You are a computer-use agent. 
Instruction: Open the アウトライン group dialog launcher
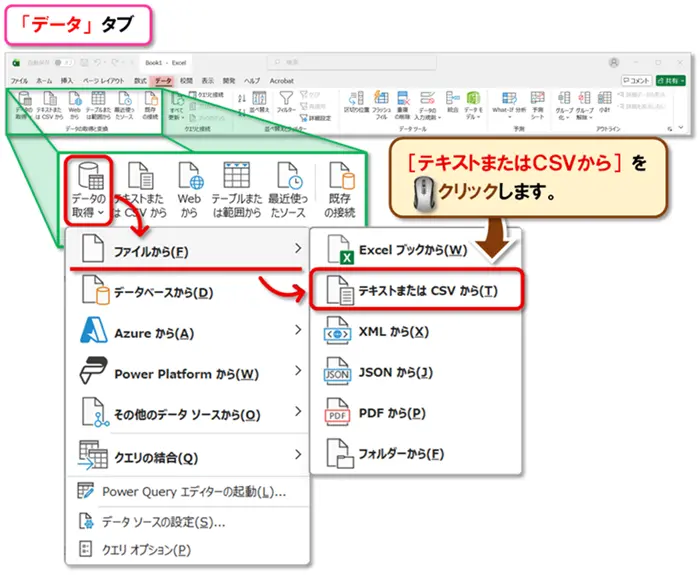(670, 129)
